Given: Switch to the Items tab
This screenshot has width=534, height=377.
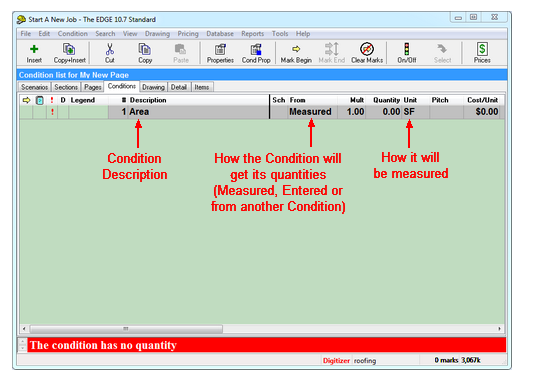Looking at the screenshot, I should pos(202,87).
